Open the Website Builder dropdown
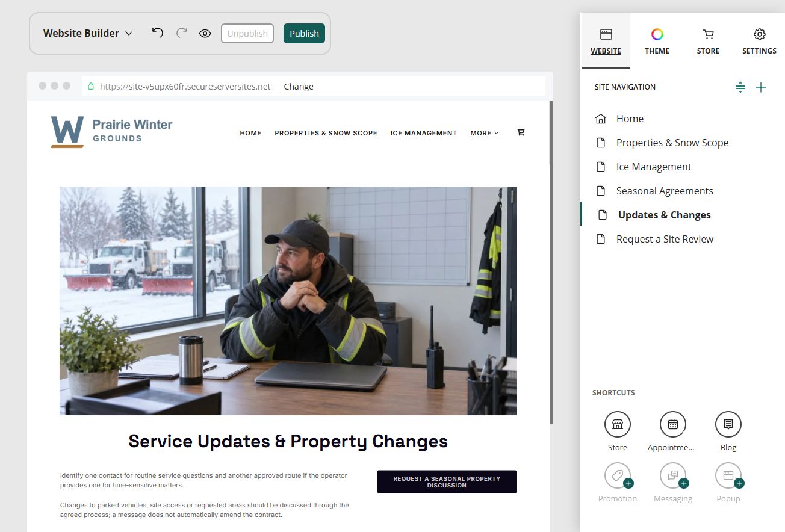 tap(88, 33)
